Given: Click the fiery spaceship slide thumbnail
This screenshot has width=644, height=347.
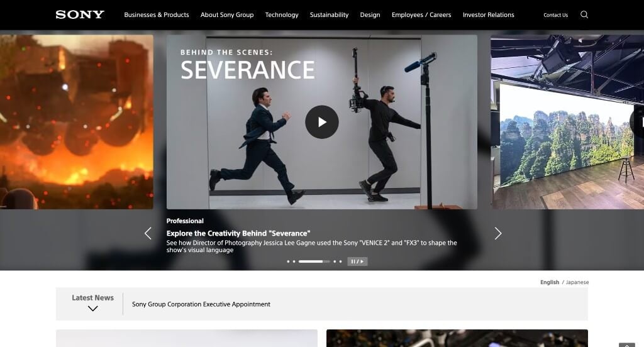Looking at the screenshot, I should coord(76,122).
